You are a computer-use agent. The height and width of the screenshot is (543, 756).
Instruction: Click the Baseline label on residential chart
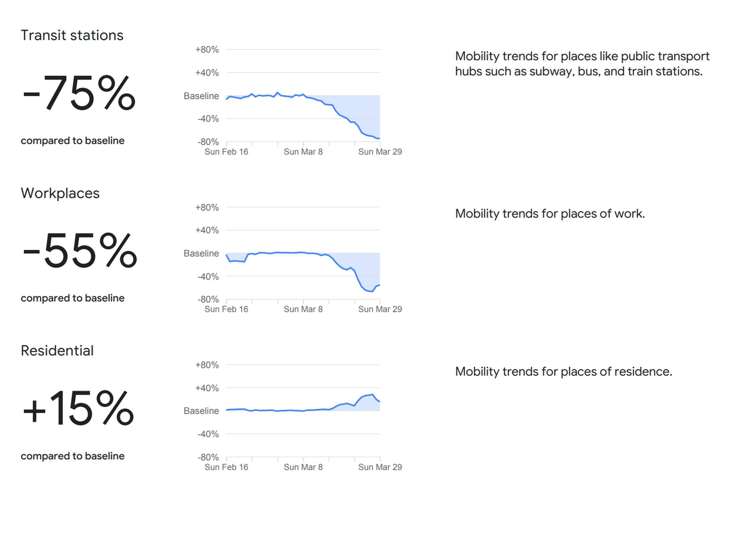pyautogui.click(x=201, y=411)
